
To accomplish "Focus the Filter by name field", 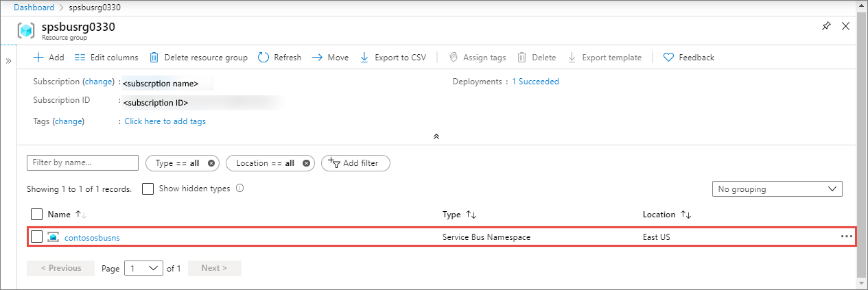I will click(x=82, y=163).
